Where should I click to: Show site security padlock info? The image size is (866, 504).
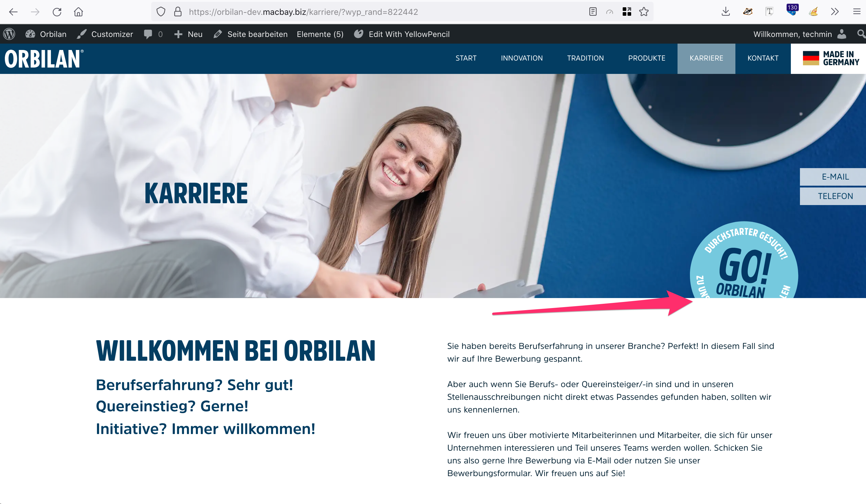tap(178, 12)
